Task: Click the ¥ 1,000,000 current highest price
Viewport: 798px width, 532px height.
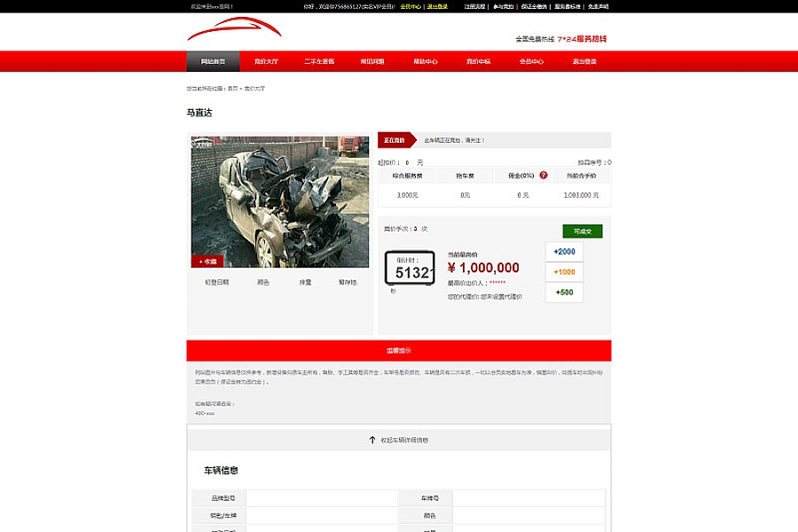Action: point(483,268)
